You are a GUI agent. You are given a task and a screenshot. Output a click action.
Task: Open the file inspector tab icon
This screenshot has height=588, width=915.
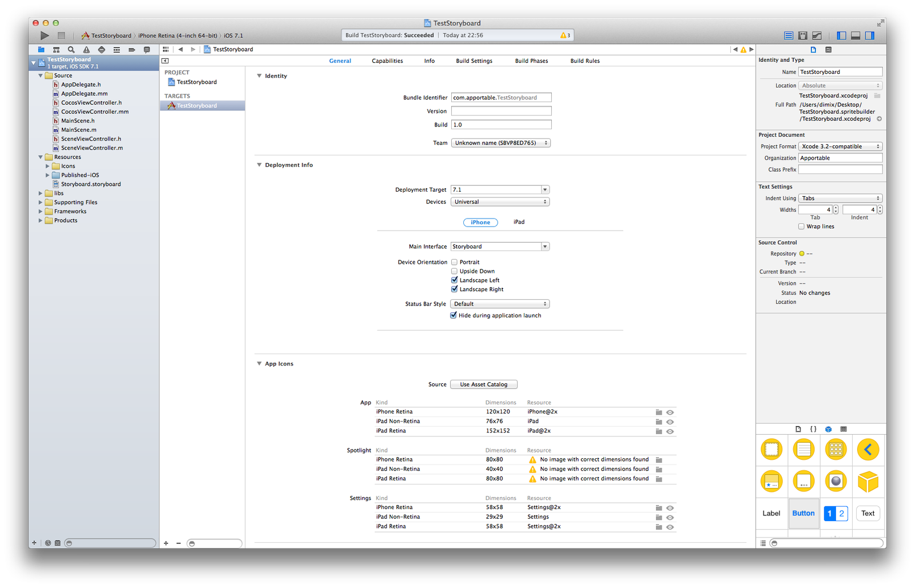pyautogui.click(x=813, y=50)
